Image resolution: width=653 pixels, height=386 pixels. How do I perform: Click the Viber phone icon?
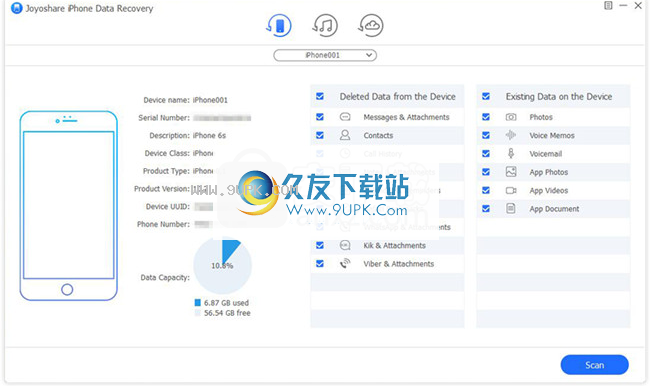pos(345,264)
